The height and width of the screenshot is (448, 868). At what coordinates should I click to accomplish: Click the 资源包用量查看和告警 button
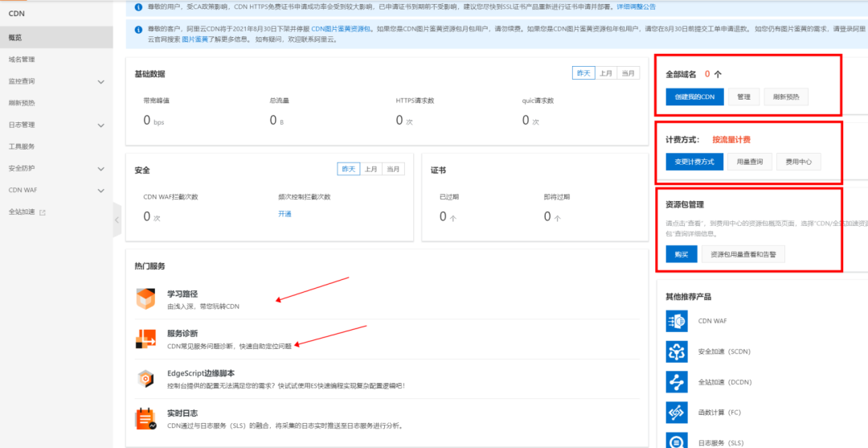[743, 254]
